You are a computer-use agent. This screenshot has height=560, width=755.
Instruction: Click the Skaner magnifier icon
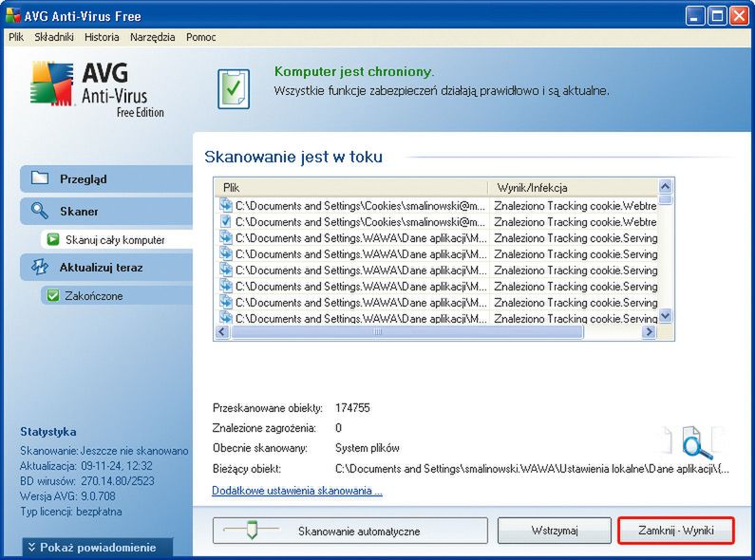[x=39, y=211]
